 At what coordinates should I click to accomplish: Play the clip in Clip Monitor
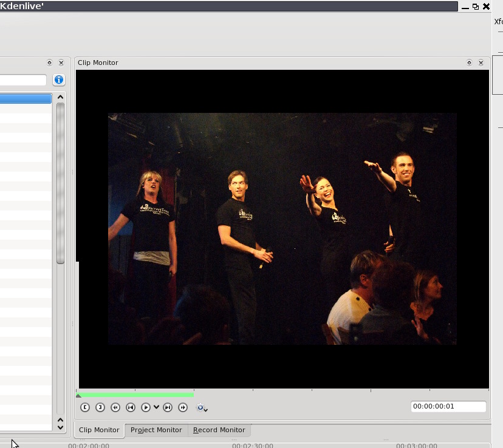click(146, 407)
